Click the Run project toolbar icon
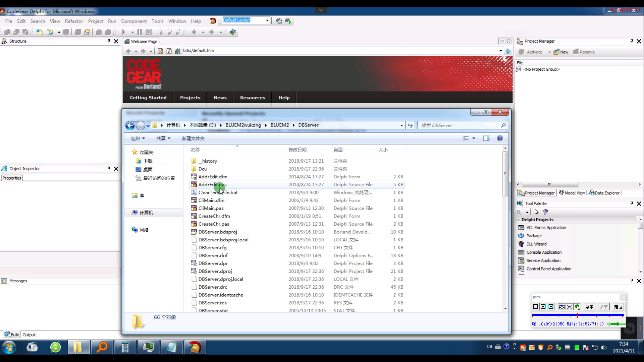Image resolution: width=644 pixels, height=362 pixels. (123, 32)
